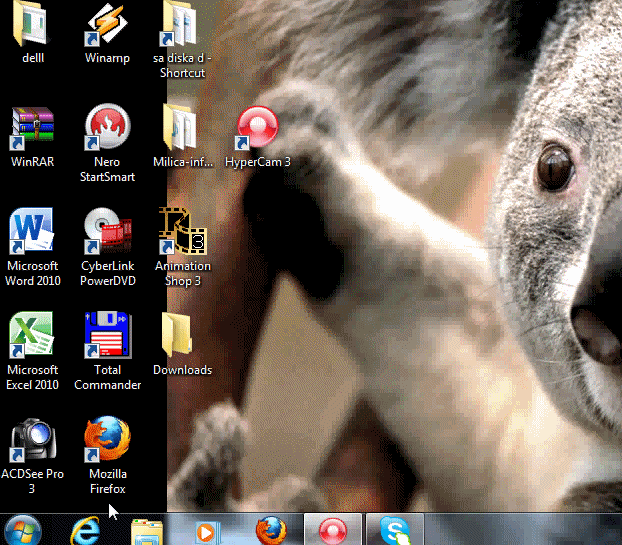Switch to the Skype taskbar button
This screenshot has height=545, width=622.
click(395, 530)
